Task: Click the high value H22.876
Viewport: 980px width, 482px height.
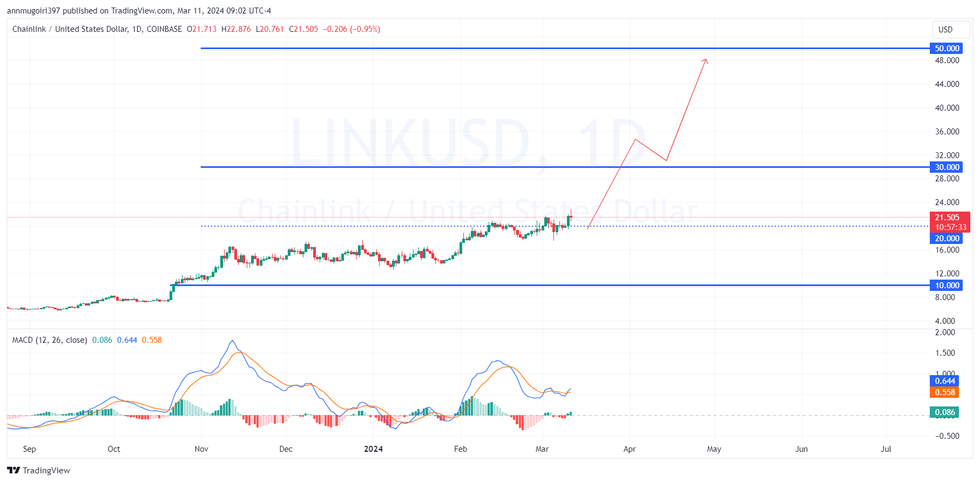Action: click(236, 29)
